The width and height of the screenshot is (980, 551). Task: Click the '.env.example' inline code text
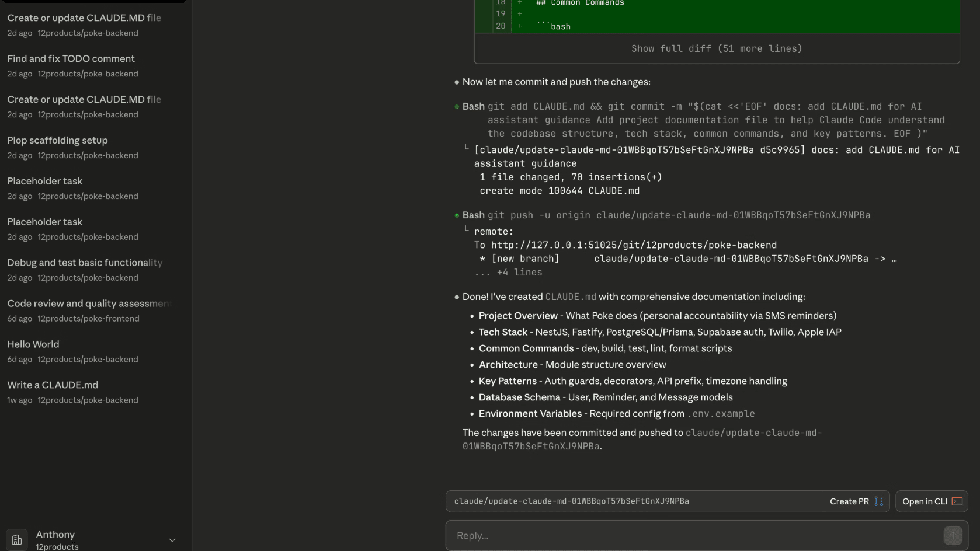721,414
